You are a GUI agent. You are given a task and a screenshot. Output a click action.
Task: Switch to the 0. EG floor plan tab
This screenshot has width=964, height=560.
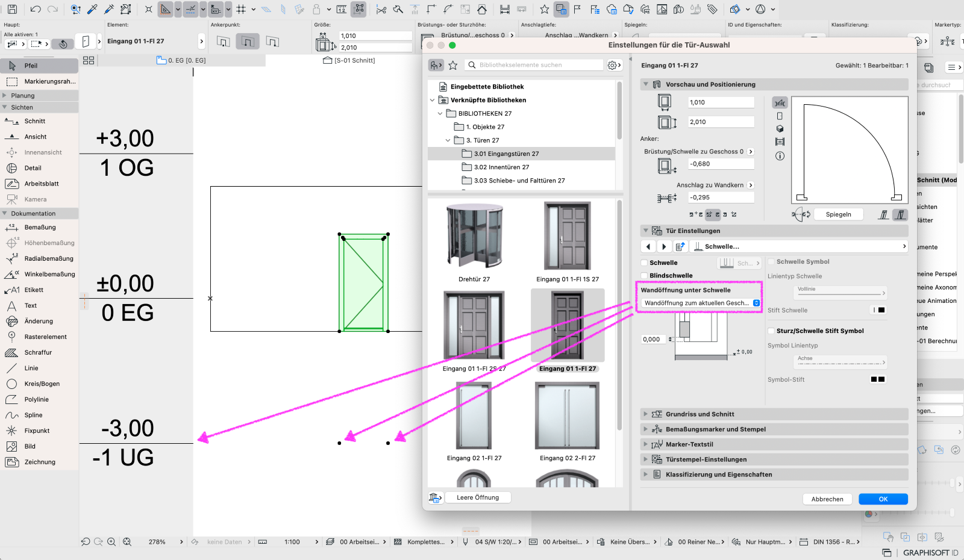click(181, 60)
